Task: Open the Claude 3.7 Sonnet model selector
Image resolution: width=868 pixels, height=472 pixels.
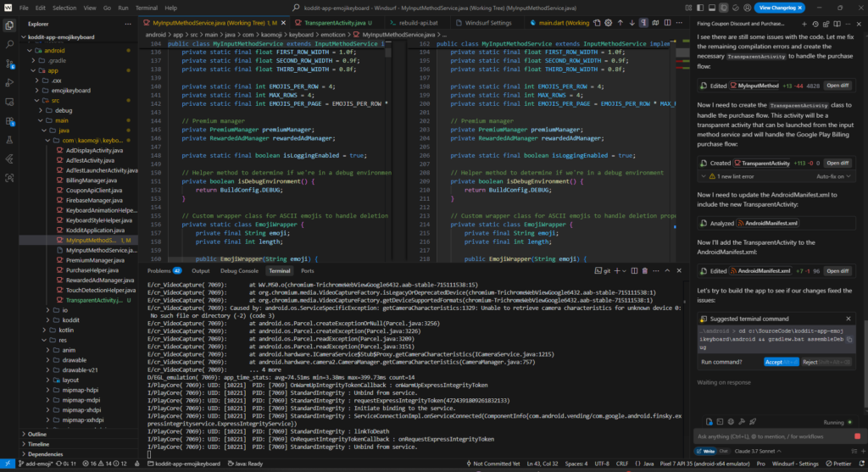Action: 757,451
